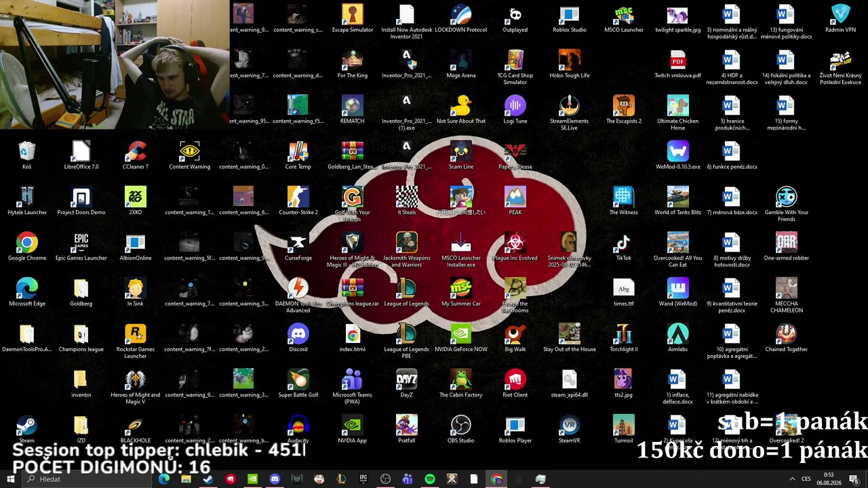The height and width of the screenshot is (488, 868).
Task: Open the Mage Arena shortcut
Action: coord(460,60)
